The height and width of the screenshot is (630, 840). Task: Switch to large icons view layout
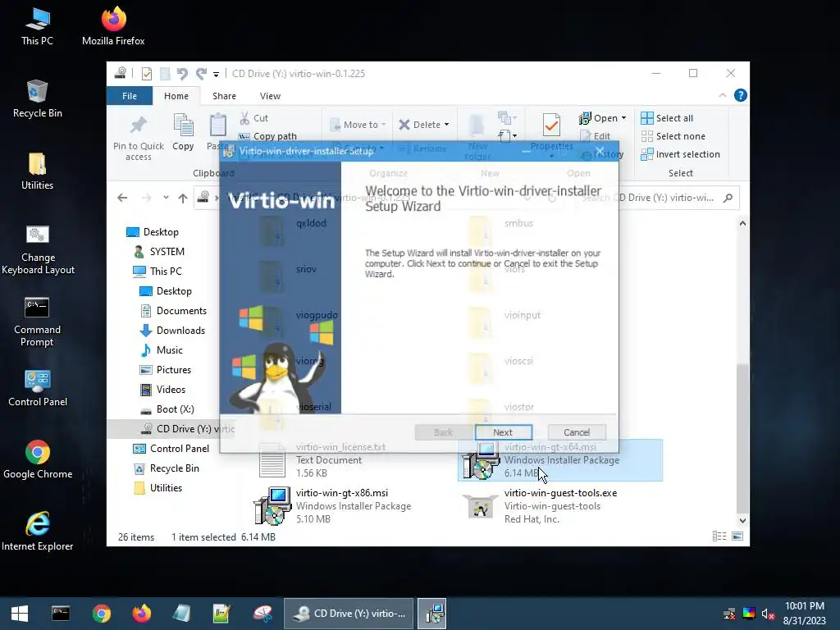737,536
